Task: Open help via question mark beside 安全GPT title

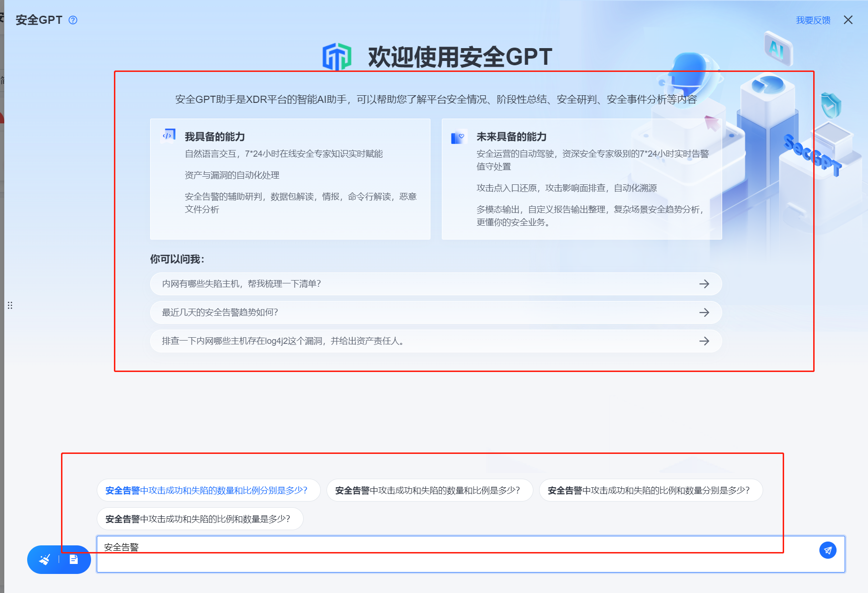Action: point(72,20)
